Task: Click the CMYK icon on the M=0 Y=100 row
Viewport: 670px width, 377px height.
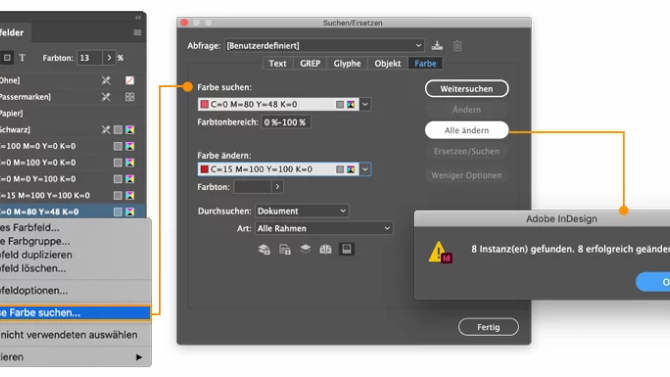Action: (129, 179)
